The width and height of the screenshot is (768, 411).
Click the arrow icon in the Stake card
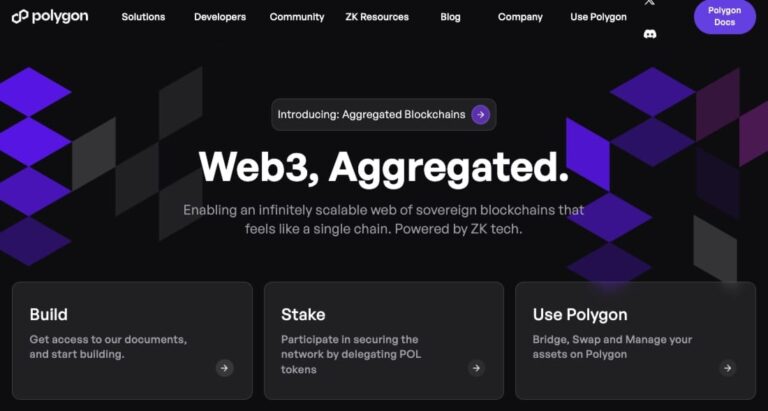(476, 368)
